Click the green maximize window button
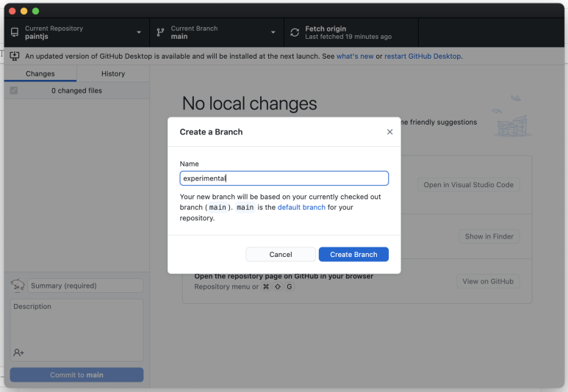 point(35,11)
